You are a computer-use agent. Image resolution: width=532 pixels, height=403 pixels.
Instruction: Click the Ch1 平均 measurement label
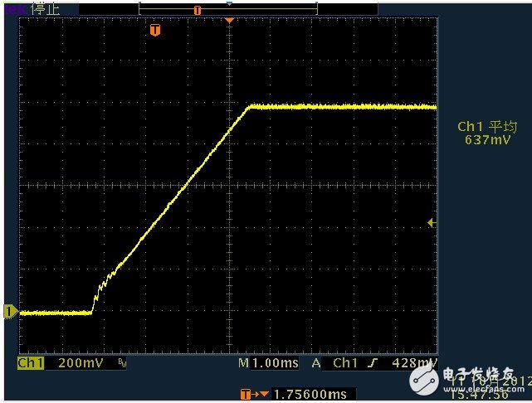487,127
